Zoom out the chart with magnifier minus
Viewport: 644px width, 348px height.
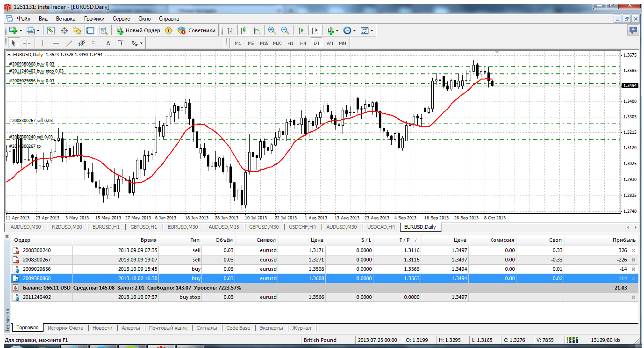tap(285, 30)
